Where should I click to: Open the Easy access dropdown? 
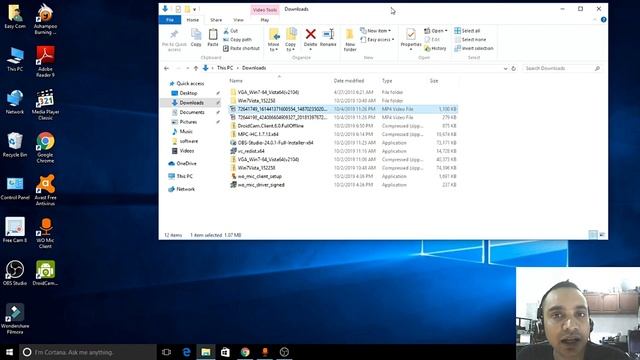click(x=377, y=40)
